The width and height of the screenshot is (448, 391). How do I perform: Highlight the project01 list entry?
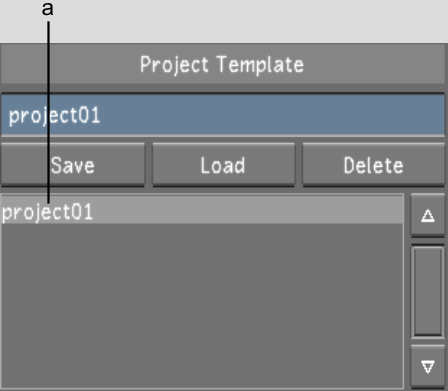(202, 210)
